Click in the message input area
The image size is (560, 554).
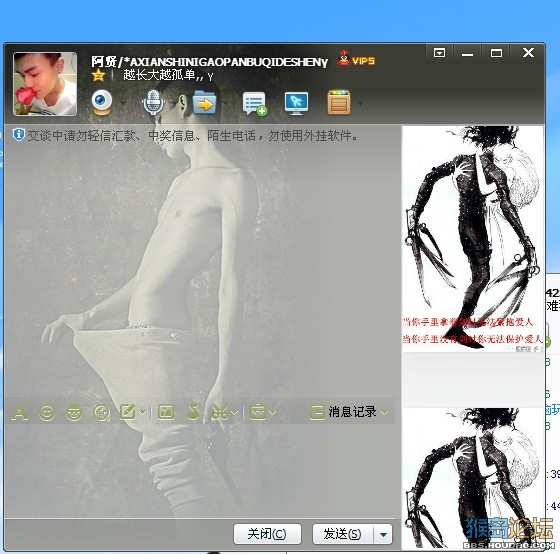(x=200, y=471)
